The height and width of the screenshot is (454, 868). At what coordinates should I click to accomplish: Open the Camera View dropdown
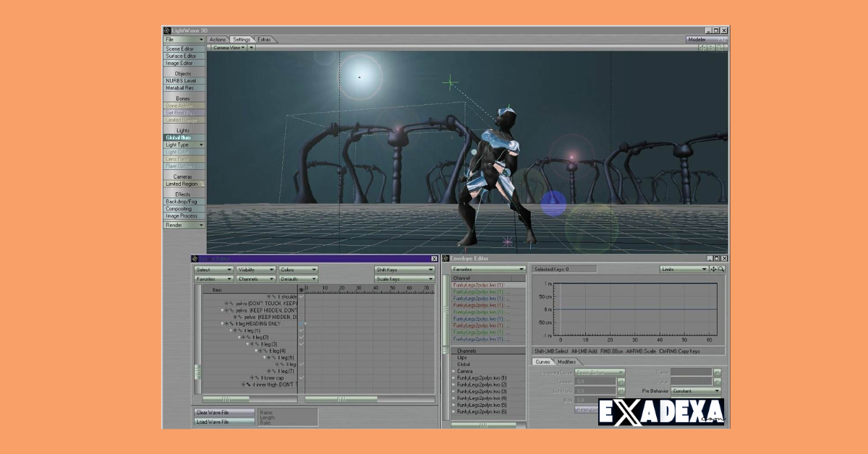[228, 46]
